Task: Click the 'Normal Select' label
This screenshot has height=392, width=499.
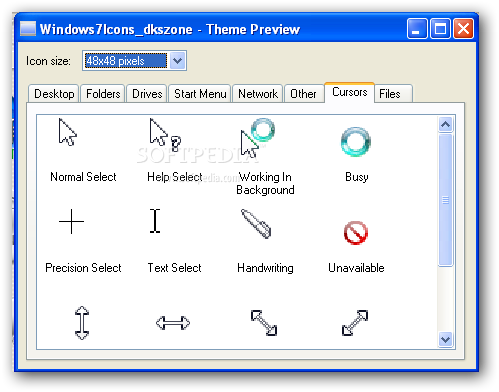Action: point(83,177)
